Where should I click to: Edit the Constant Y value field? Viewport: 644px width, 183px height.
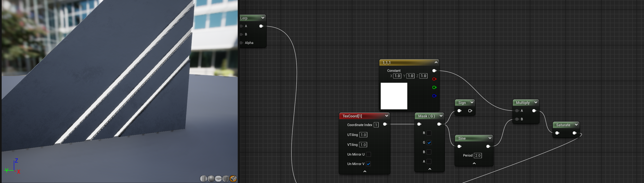point(410,76)
